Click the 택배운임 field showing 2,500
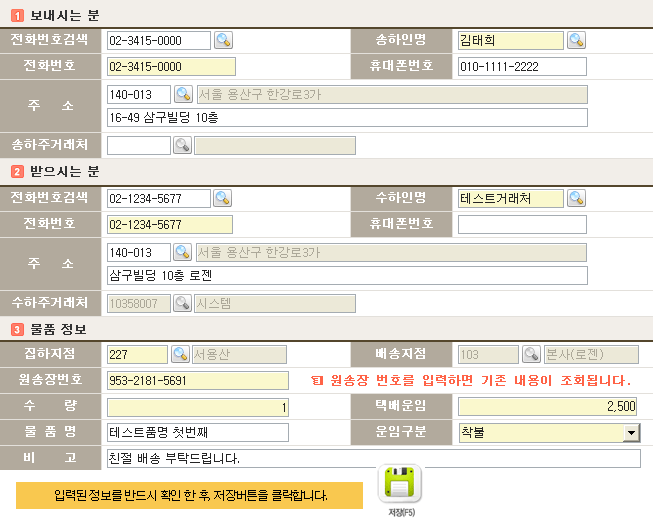The width and height of the screenshot is (653, 520). coord(548,406)
